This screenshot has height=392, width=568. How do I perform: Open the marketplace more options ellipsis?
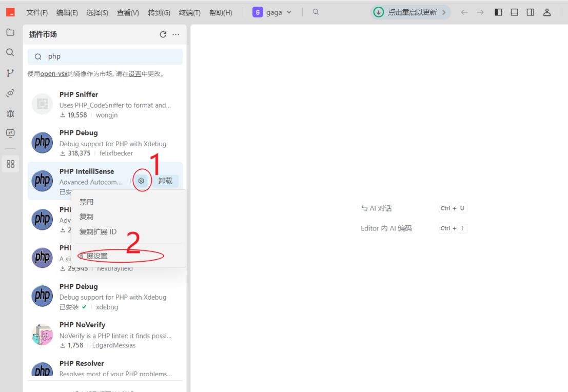point(175,34)
